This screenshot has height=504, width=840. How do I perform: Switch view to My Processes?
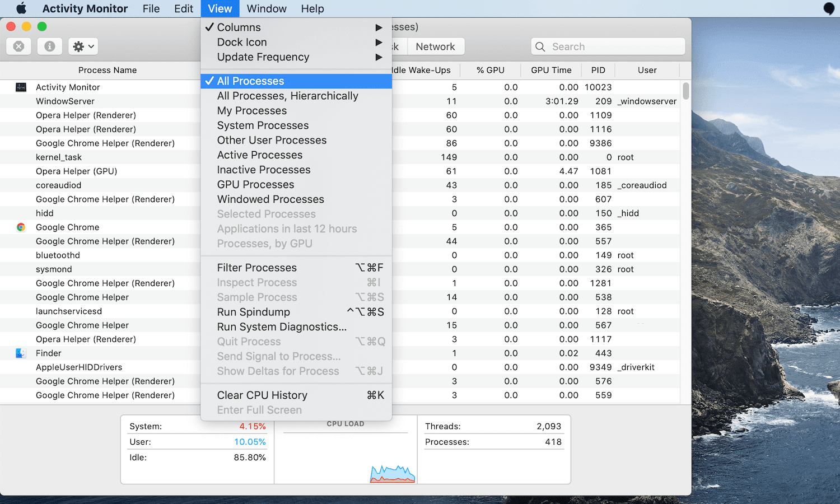pyautogui.click(x=251, y=110)
